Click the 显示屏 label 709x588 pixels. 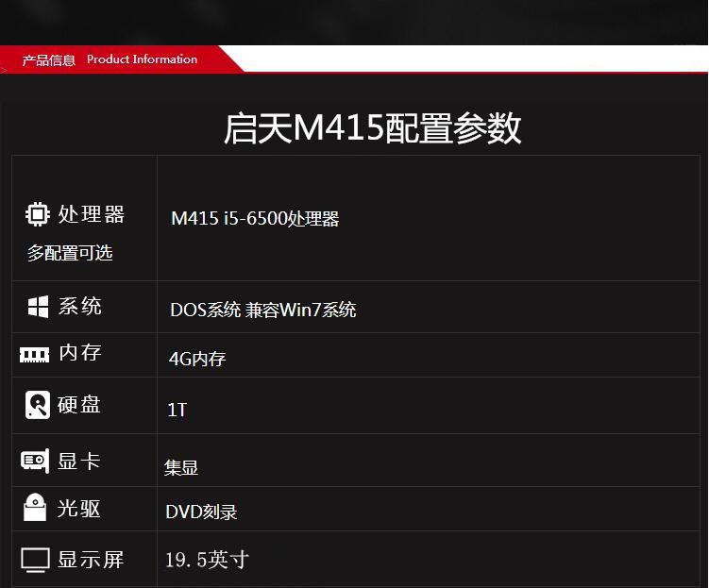click(x=91, y=560)
